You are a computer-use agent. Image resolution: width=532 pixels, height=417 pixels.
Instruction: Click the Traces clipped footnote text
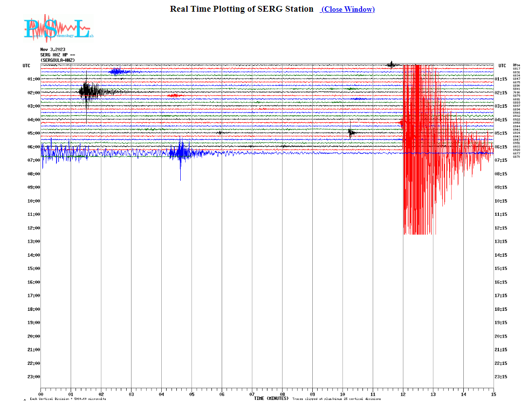tap(336, 399)
